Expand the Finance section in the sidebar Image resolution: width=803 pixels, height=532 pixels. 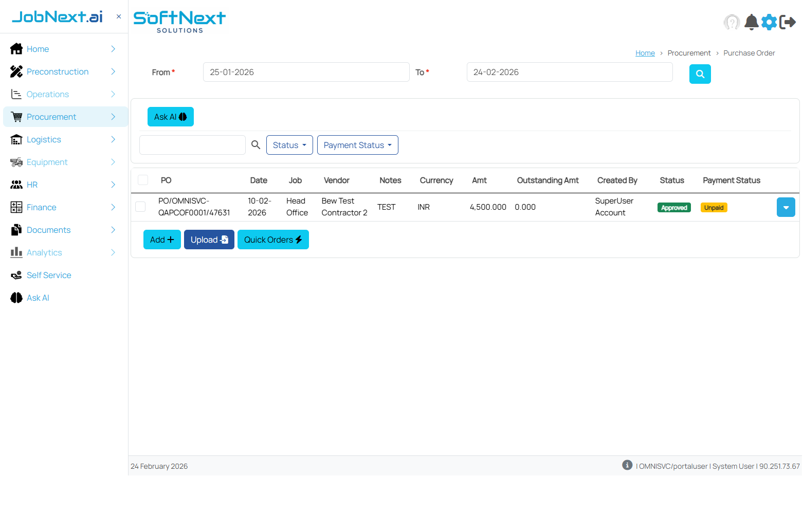click(x=41, y=207)
